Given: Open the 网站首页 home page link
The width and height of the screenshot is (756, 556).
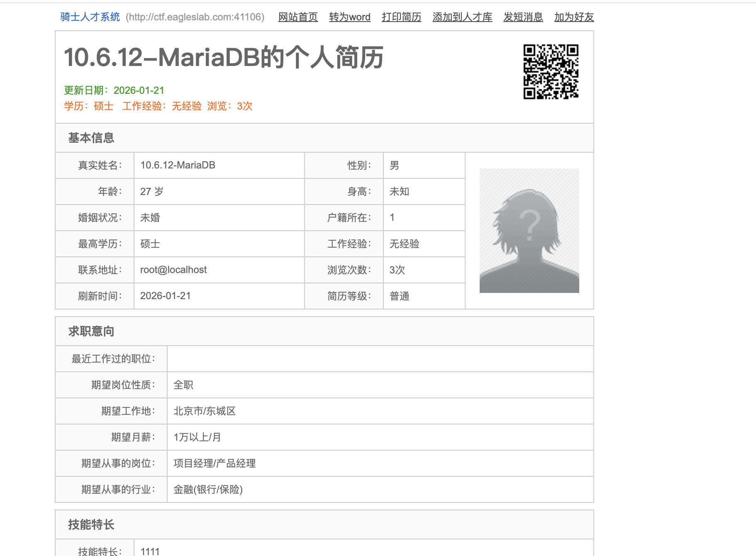Looking at the screenshot, I should tap(298, 17).
